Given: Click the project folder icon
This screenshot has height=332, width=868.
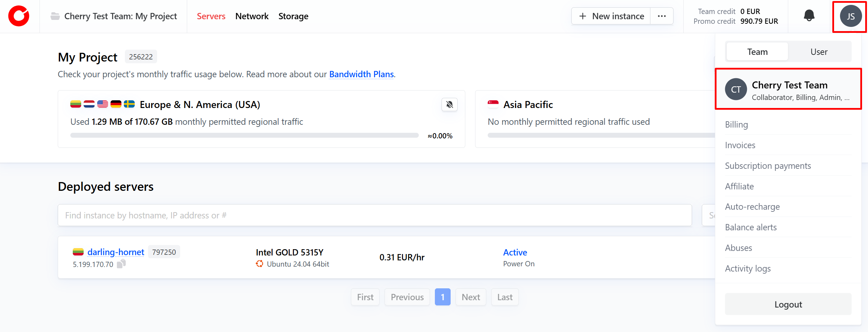Looking at the screenshot, I should (x=55, y=16).
